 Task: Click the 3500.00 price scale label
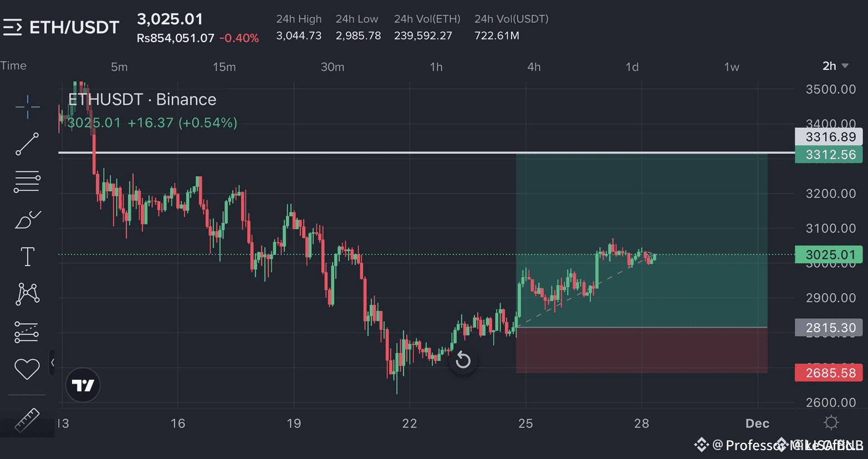831,89
